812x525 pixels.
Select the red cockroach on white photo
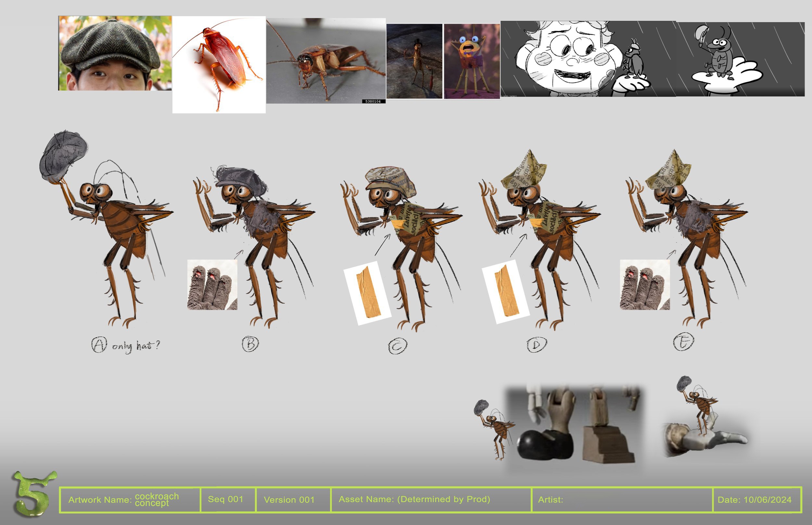click(x=219, y=65)
